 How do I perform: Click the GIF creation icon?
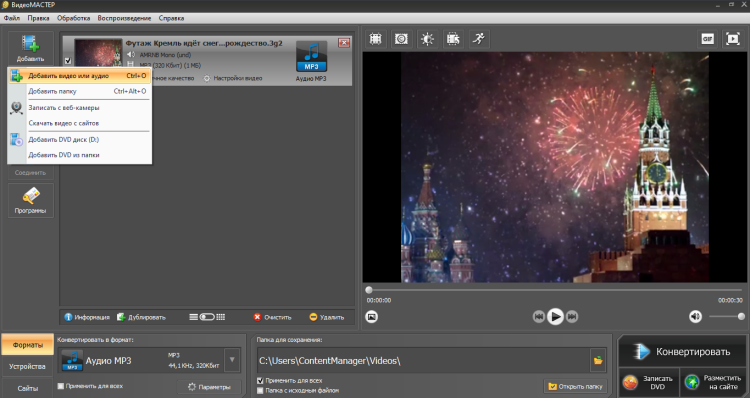[707, 39]
